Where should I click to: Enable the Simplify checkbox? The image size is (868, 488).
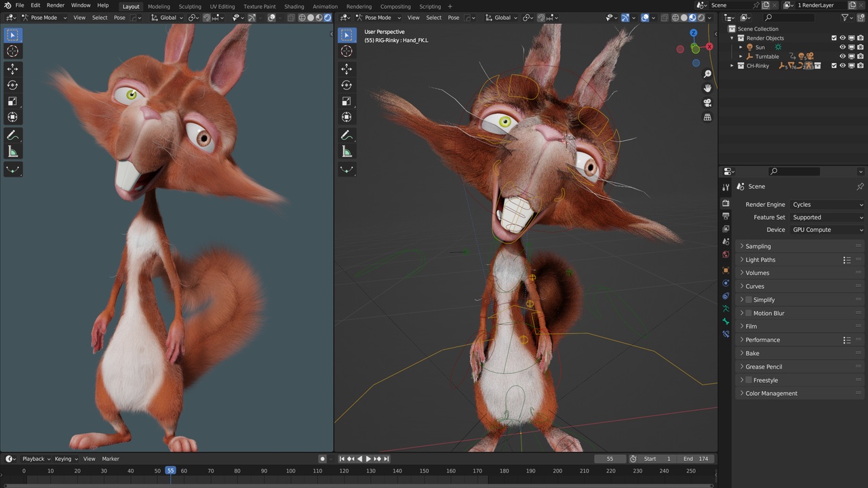pos(749,300)
